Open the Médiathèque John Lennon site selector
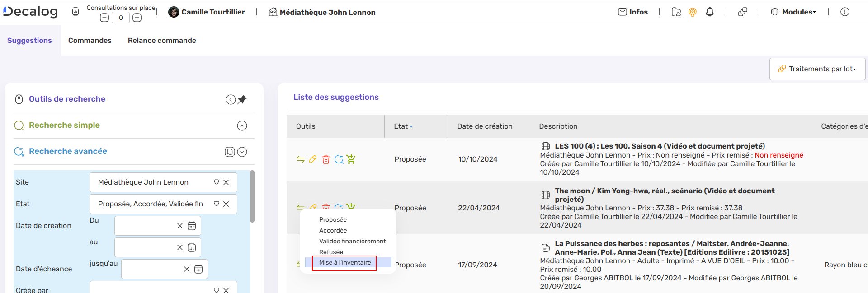868x293 pixels. tap(322, 12)
